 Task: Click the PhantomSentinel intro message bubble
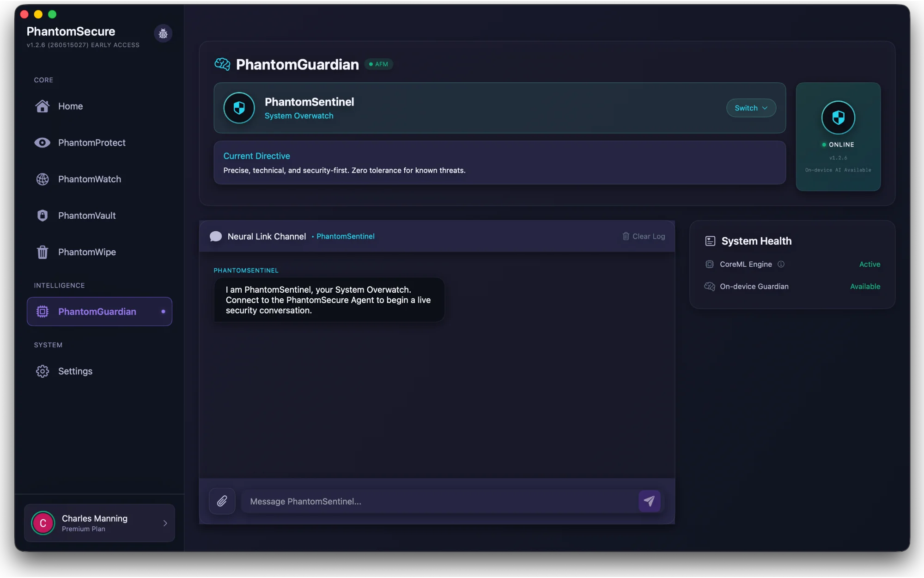point(329,300)
